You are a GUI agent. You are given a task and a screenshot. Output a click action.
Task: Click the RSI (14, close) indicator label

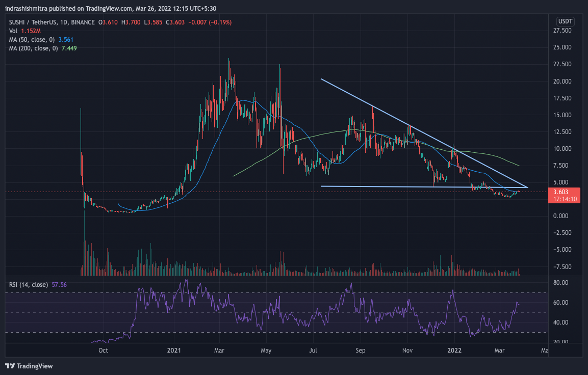click(27, 284)
